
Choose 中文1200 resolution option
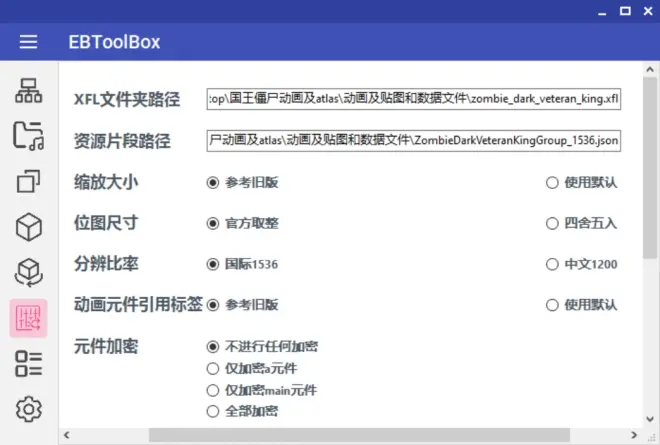552,264
